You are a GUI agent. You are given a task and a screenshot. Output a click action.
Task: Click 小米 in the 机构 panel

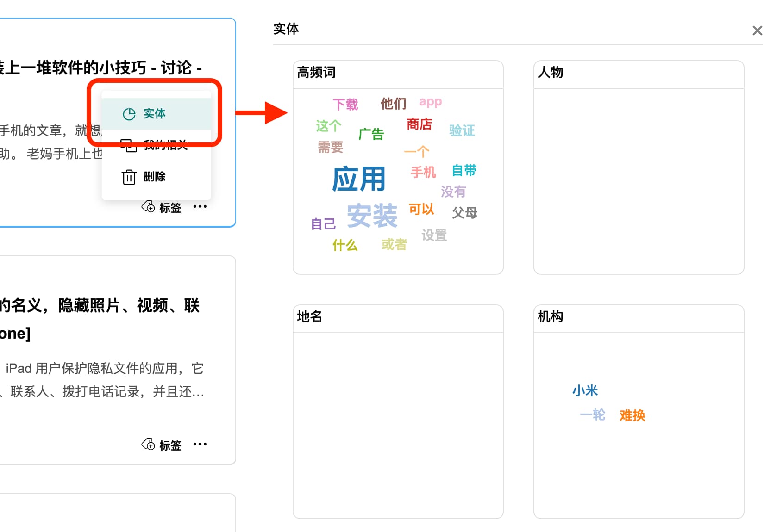(x=585, y=391)
